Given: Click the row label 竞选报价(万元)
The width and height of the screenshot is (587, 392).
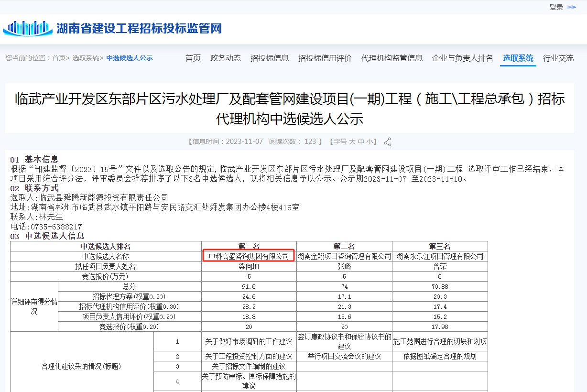Looking at the screenshot, I should pyautogui.click(x=106, y=276).
